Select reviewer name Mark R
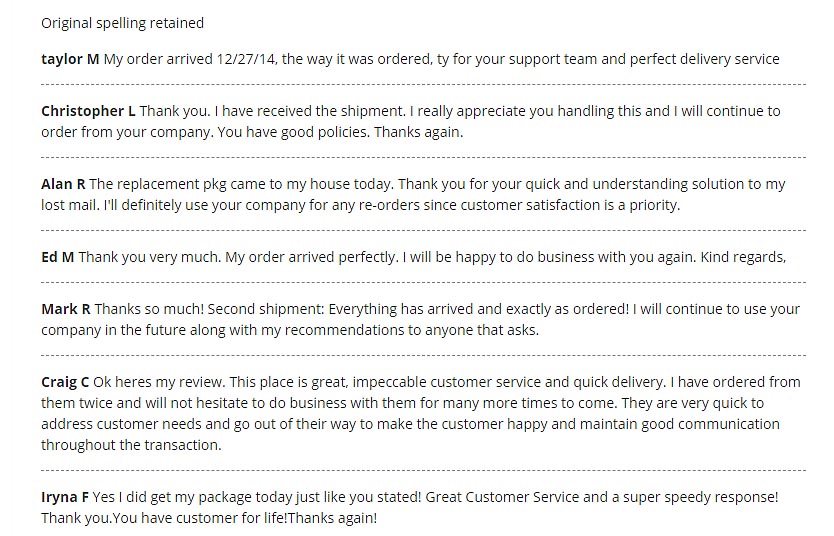The width and height of the screenshot is (834, 536). click(x=65, y=309)
